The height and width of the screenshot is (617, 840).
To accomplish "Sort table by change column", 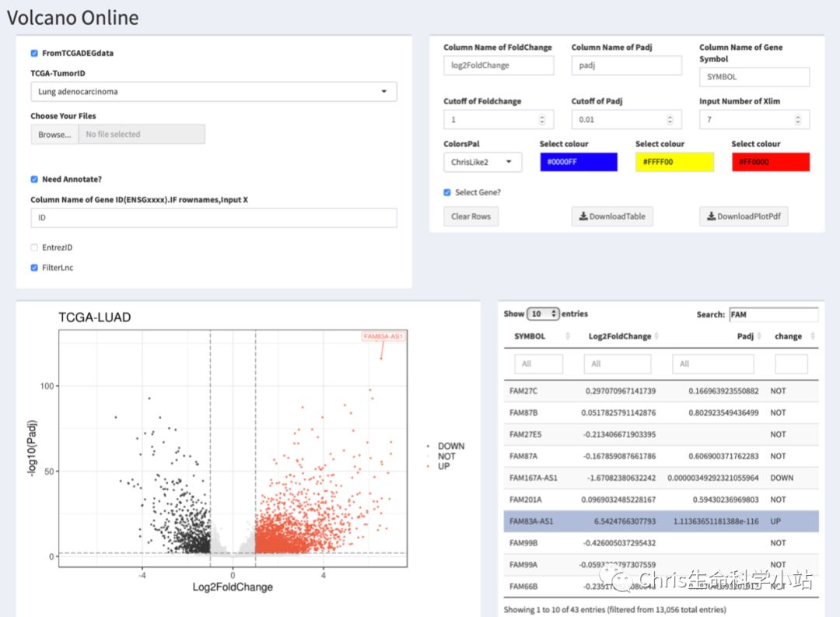I will coord(793,336).
